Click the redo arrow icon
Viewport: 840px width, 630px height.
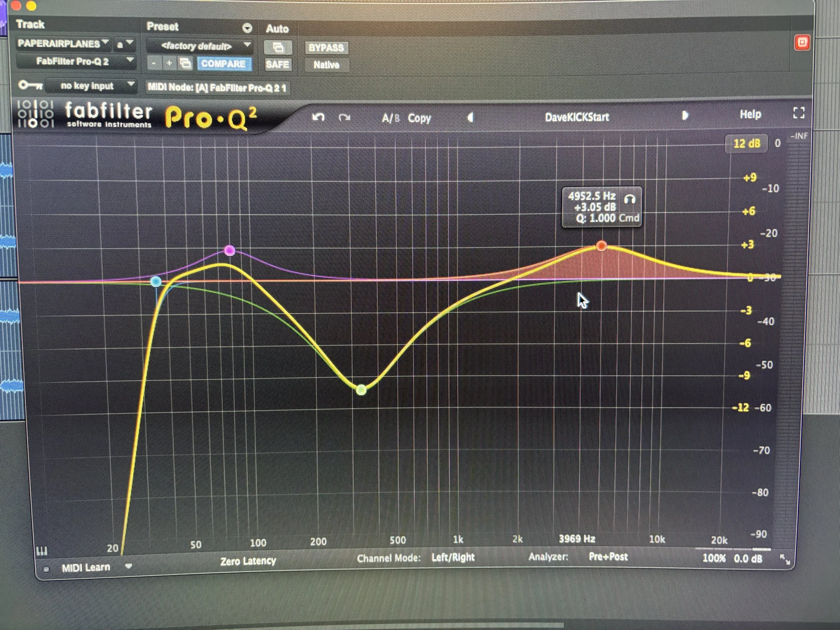tap(344, 118)
